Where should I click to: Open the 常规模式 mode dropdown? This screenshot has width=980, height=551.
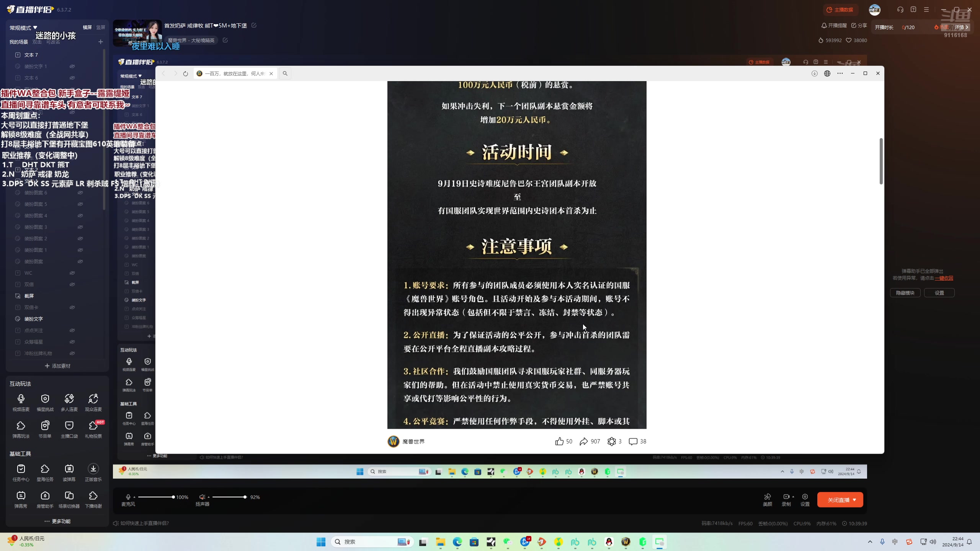click(x=23, y=28)
